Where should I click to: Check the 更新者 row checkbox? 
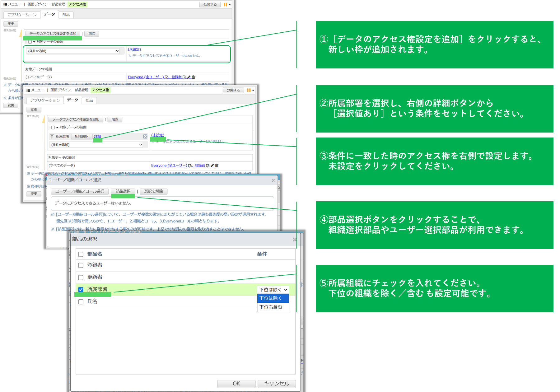[x=81, y=277]
